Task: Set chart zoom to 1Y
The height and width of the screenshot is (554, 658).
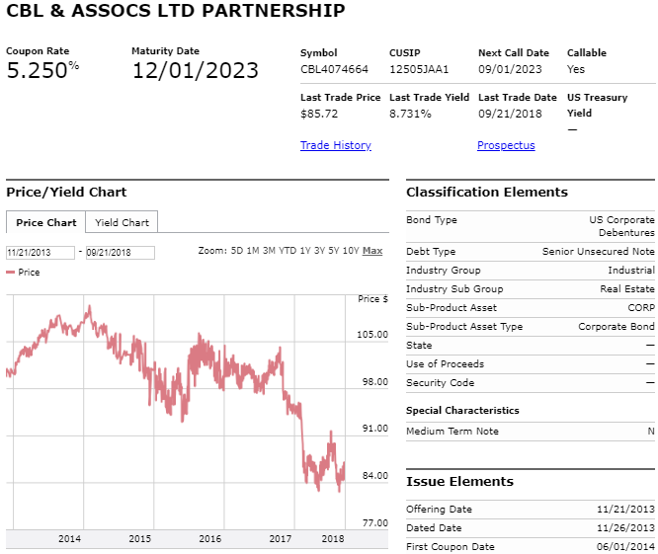Action: [305, 251]
